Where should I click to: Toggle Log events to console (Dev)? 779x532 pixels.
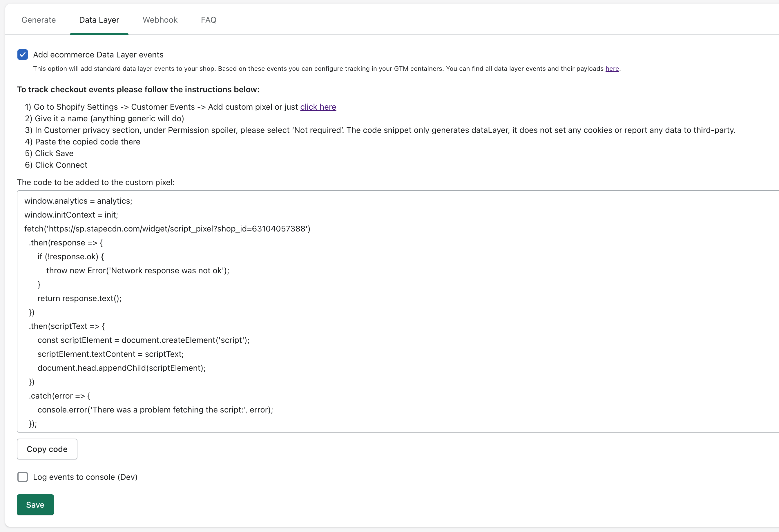23,476
